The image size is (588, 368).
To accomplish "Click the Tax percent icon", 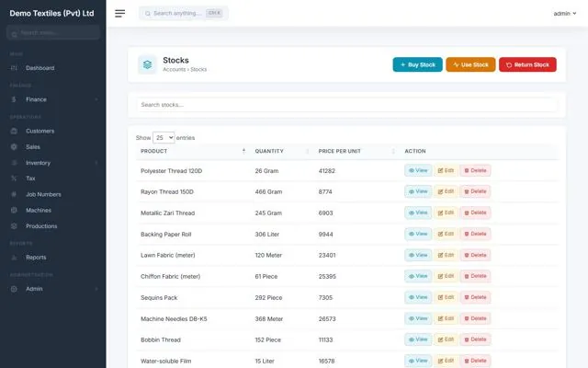I will click(14, 178).
